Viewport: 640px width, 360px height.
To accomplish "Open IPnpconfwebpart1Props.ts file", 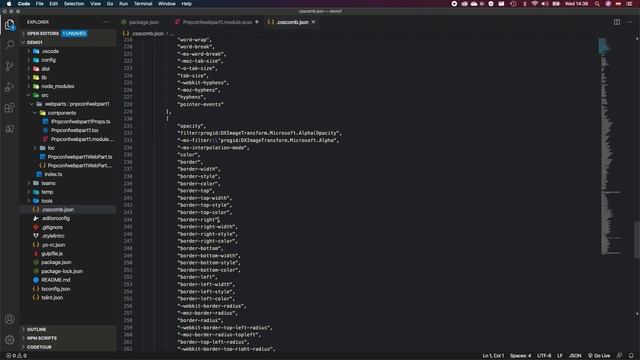I will click(x=80, y=122).
